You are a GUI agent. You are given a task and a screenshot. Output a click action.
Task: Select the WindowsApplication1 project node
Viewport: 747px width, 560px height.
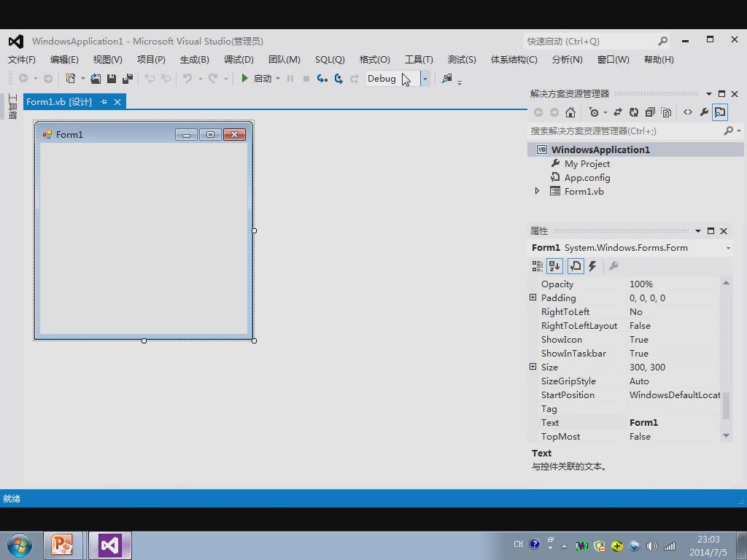600,149
